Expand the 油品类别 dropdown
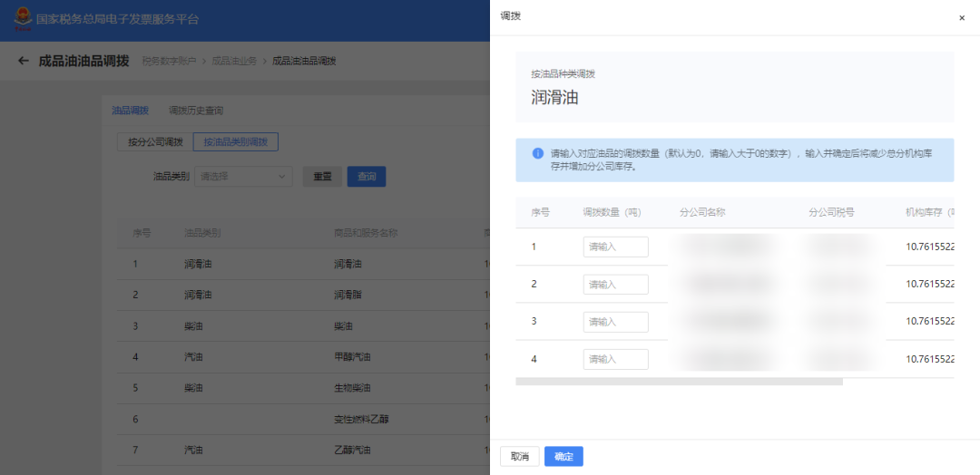 [x=243, y=177]
